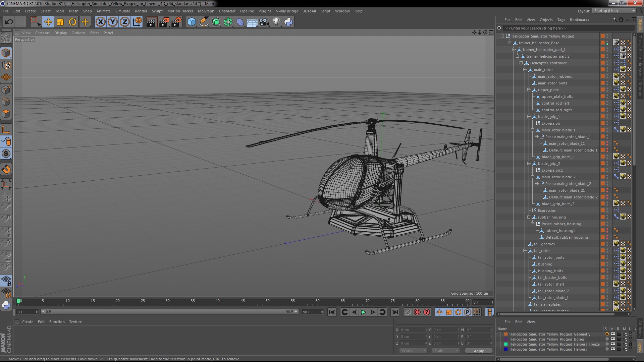Screen dimensions: 644x362
Task: Toggle coordinate system world/object icon
Action: (137, 22)
